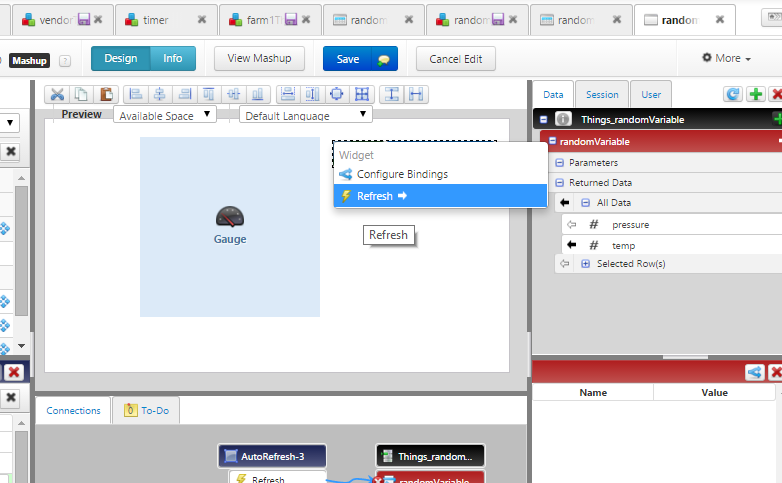The width and height of the screenshot is (782, 483).
Task: Switch to Design view
Action: click(121, 58)
